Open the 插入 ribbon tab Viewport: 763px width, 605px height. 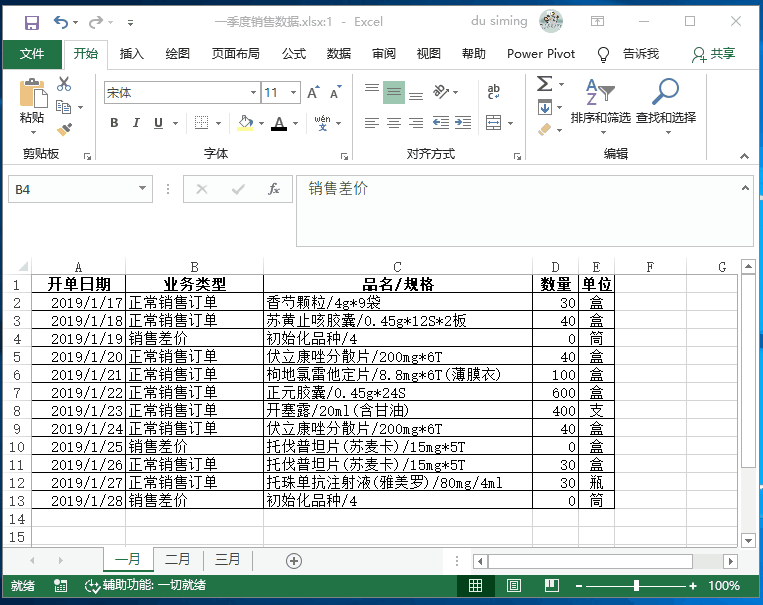[132, 54]
